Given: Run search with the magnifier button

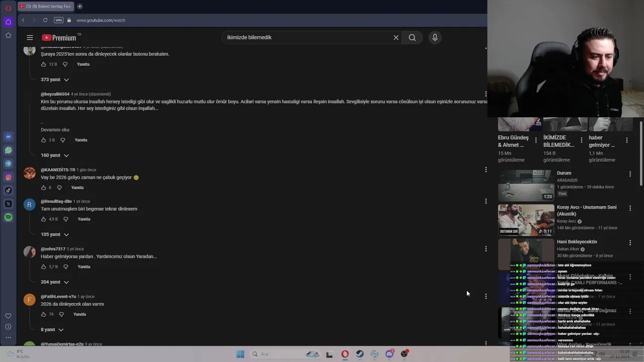Looking at the screenshot, I should click(x=412, y=37).
